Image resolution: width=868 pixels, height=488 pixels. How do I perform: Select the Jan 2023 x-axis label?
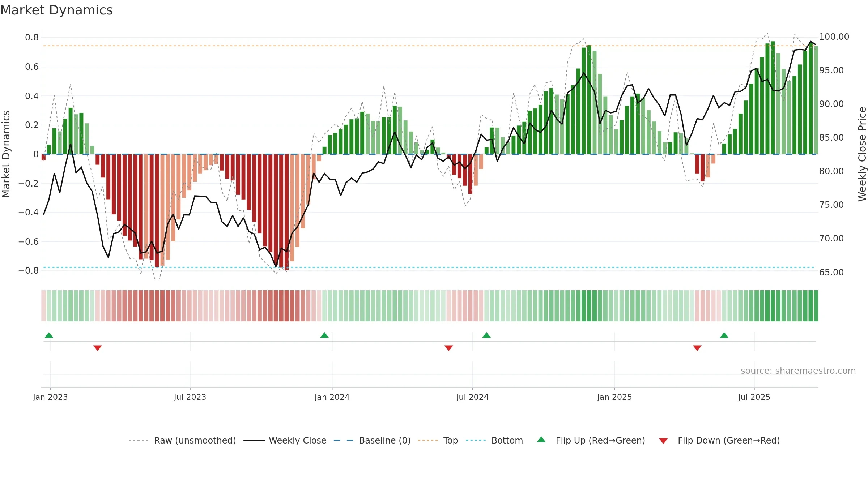(x=50, y=397)
